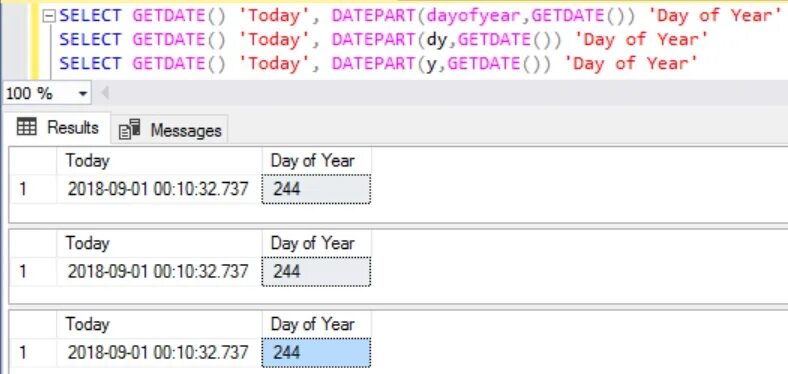Switch to the Messages tab
Viewport: 788px width, 374px height.
[170, 130]
